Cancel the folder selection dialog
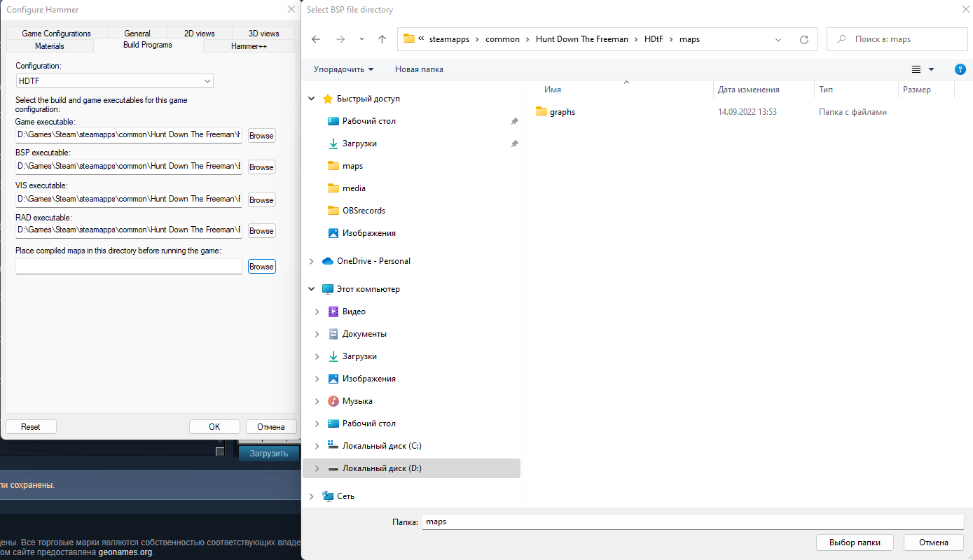This screenshot has height=560, width=973. [x=933, y=542]
